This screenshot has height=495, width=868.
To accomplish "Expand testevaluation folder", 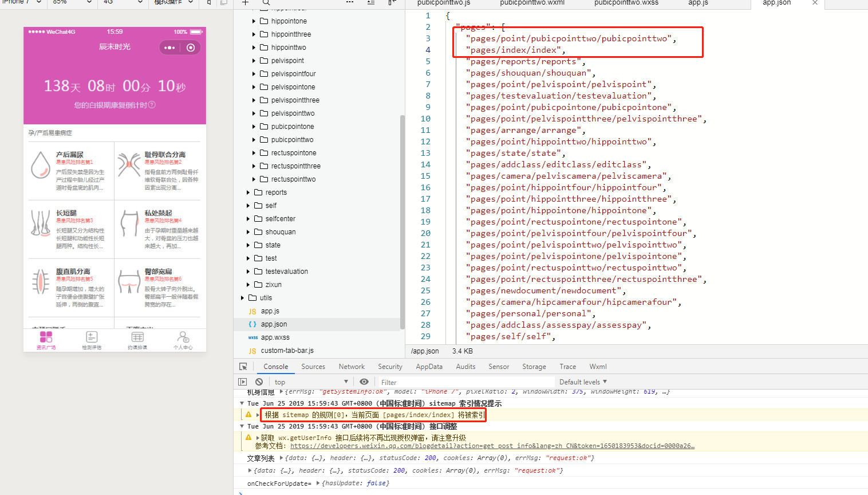I will pyautogui.click(x=248, y=272).
